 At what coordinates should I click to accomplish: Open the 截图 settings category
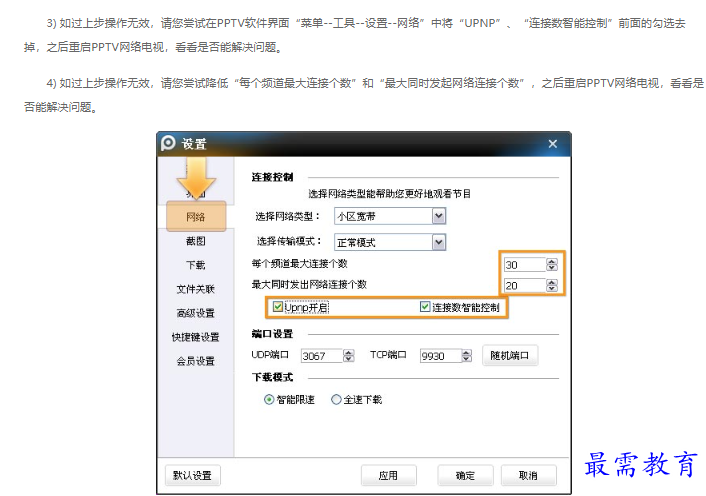tap(195, 241)
